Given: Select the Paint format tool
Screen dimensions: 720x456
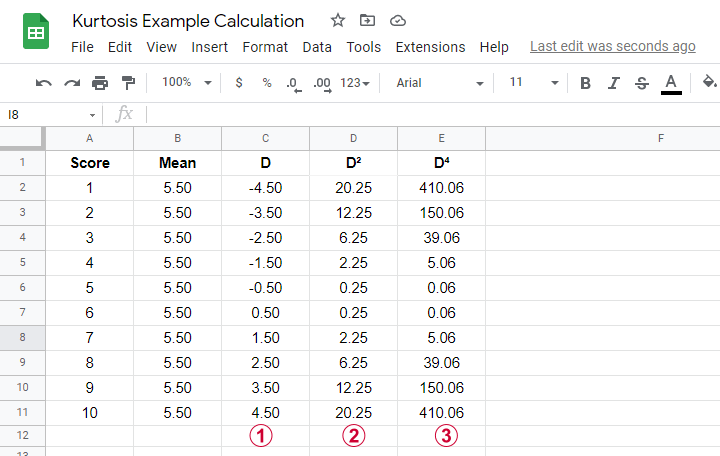Looking at the screenshot, I should [128, 83].
